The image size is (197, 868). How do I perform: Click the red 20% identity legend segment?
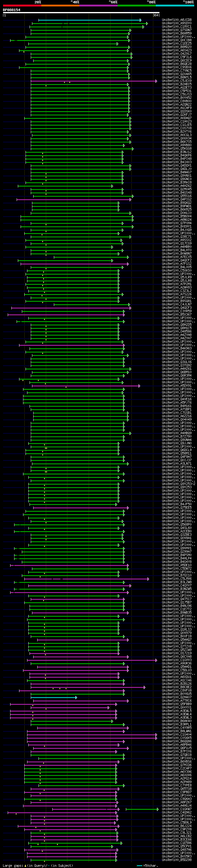tap(22, 6)
